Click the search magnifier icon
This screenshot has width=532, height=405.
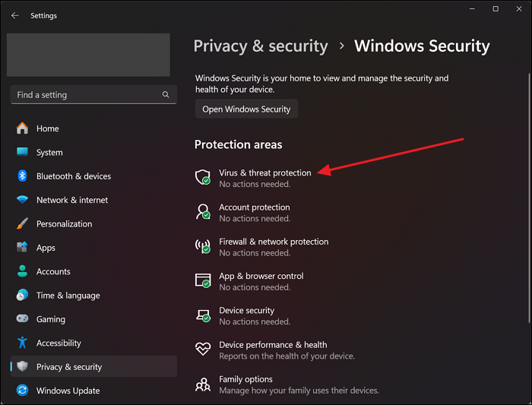pos(166,95)
